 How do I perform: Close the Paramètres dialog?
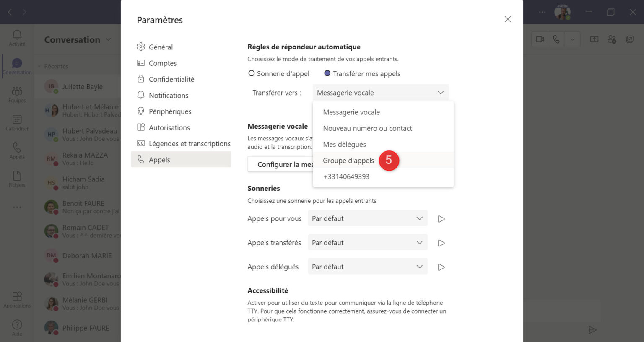click(x=508, y=19)
